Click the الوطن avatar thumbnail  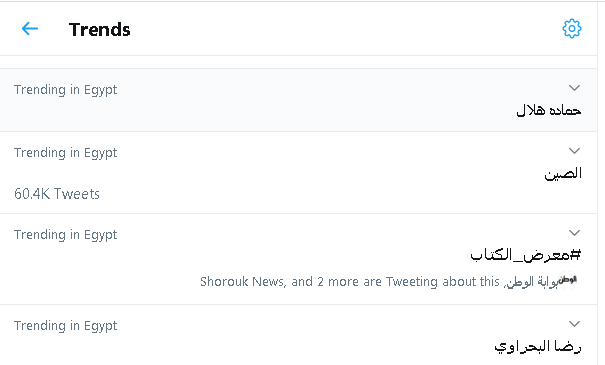click(x=568, y=280)
